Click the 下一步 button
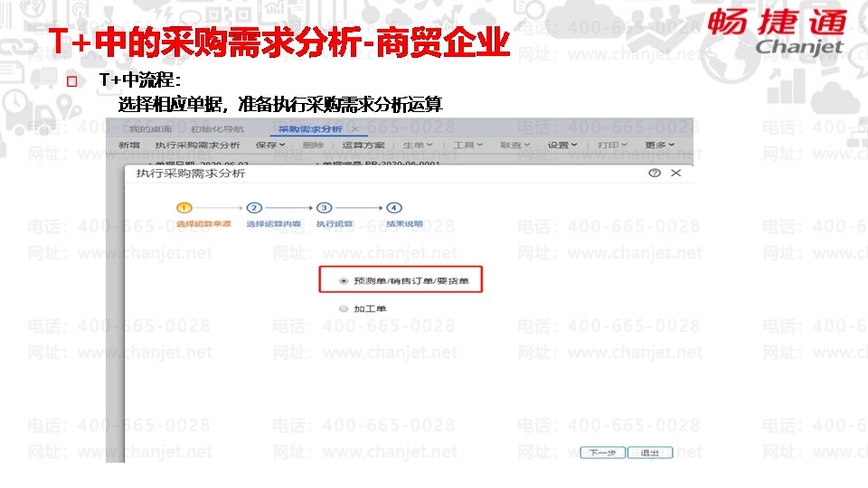Image resolution: width=868 pixels, height=488 pixels. tap(603, 453)
